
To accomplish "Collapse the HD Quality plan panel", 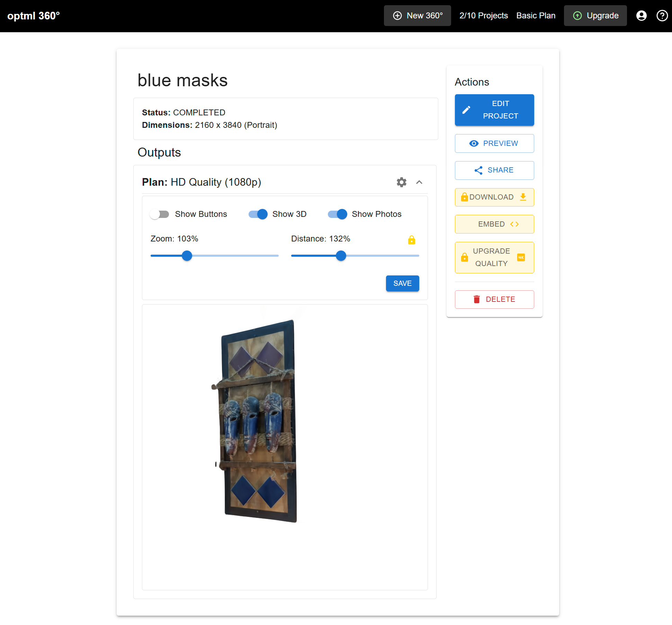I will click(419, 182).
